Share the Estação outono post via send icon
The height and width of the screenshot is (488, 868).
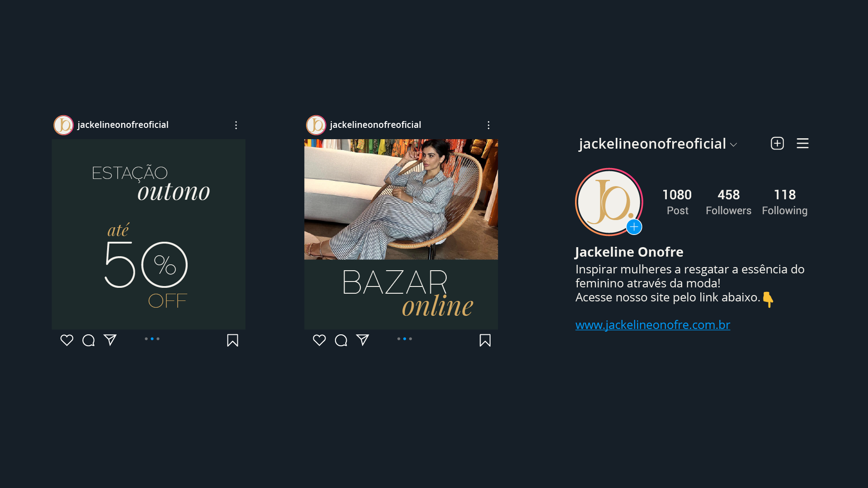tap(110, 340)
